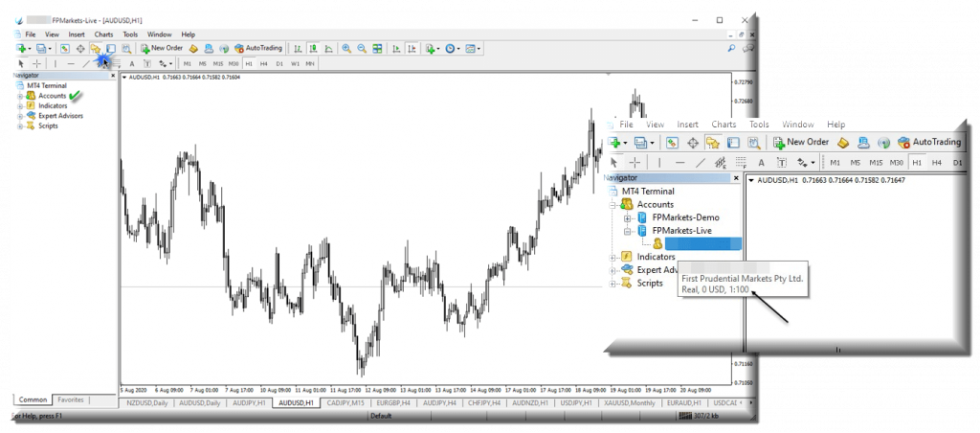Click the Zoom Out magnifier in main toolbar
Viewport: 980px width, 433px height.
click(x=362, y=48)
